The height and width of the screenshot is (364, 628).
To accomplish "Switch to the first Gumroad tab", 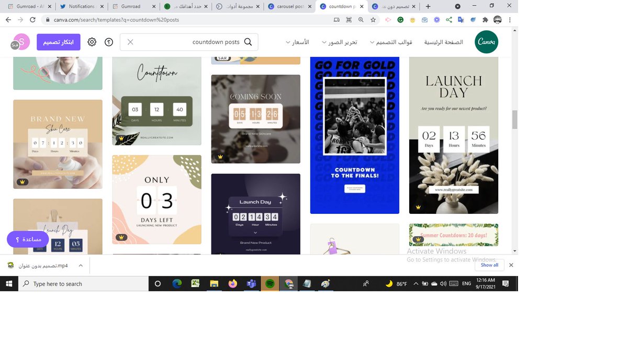I will click(28, 6).
